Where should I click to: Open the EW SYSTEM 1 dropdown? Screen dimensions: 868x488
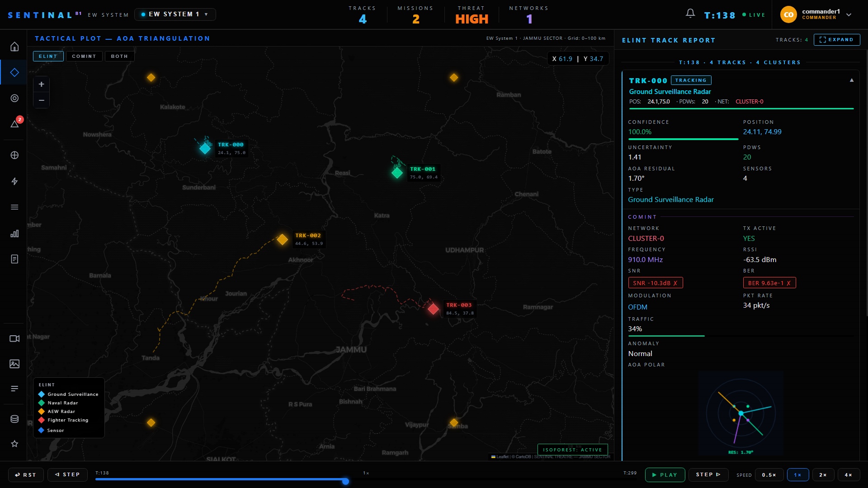tap(175, 14)
